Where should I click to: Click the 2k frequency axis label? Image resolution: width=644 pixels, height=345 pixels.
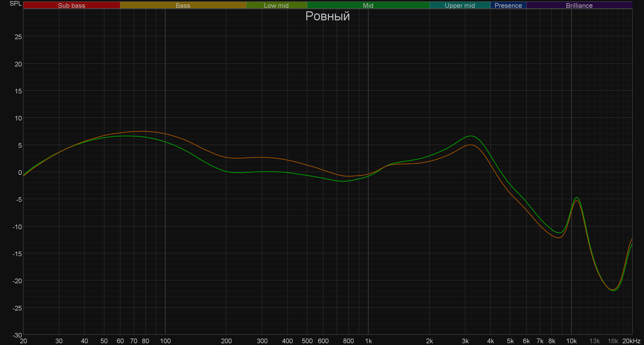point(429,341)
